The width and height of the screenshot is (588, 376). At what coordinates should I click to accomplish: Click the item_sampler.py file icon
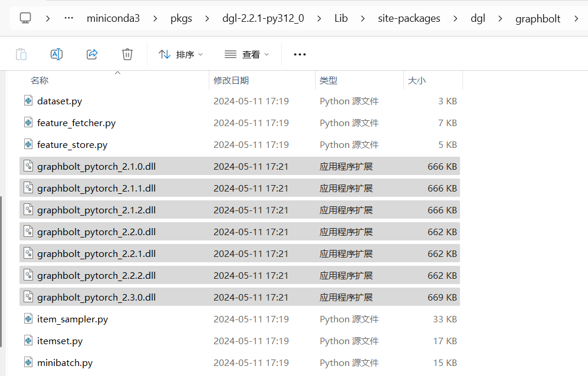[28, 318]
